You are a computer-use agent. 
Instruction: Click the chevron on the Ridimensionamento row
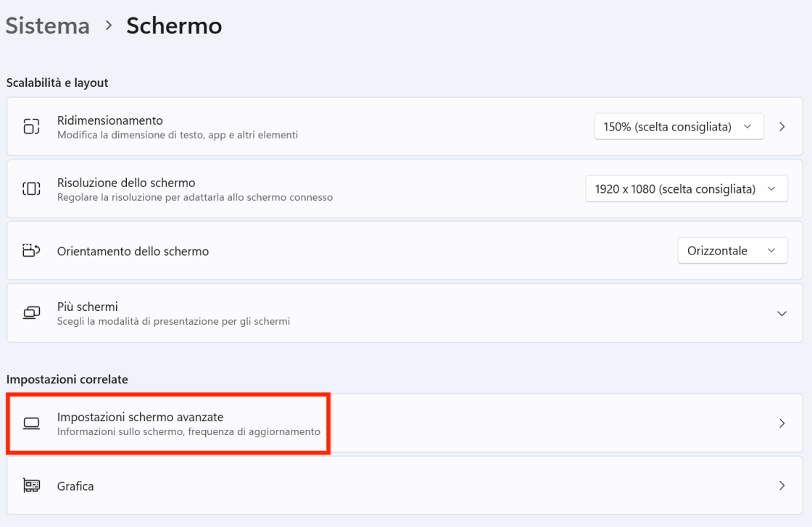click(782, 126)
